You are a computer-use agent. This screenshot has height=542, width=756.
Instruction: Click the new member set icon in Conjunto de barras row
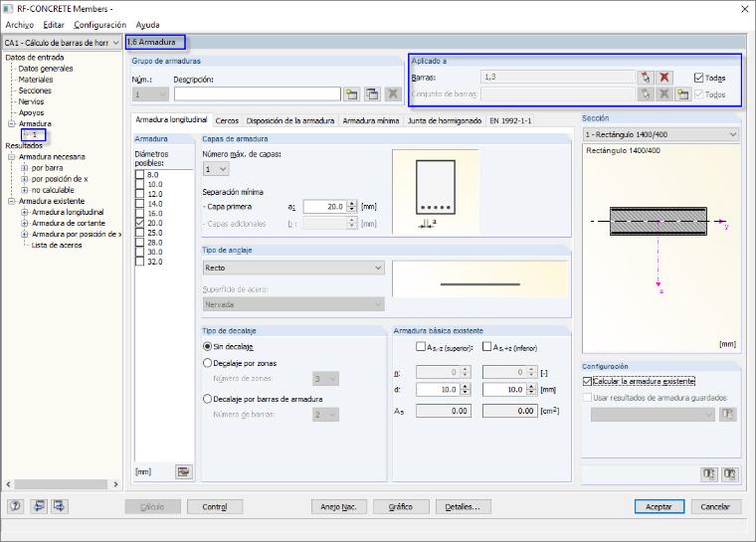(682, 94)
